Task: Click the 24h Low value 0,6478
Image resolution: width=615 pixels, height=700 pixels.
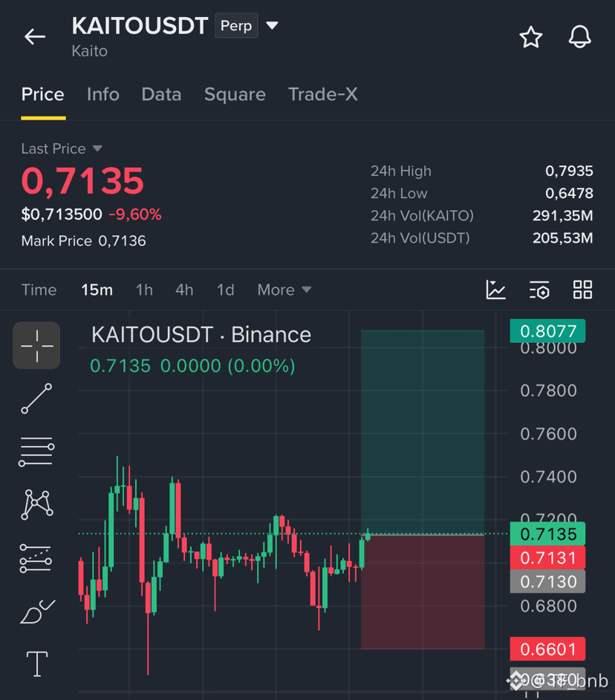Action: click(569, 193)
